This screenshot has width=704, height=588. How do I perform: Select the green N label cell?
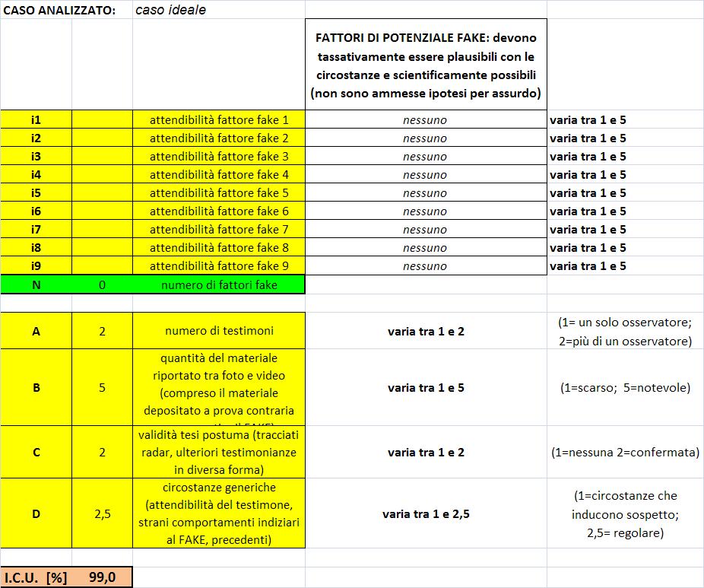(x=36, y=284)
